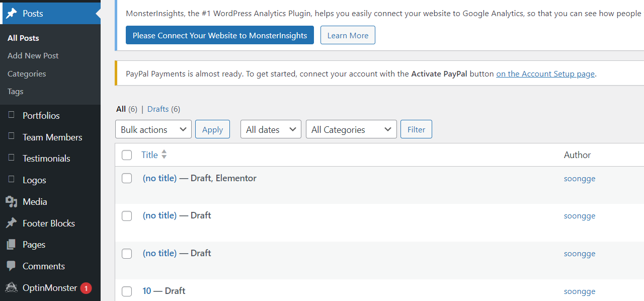Open Add New Post submenu item

(33, 56)
